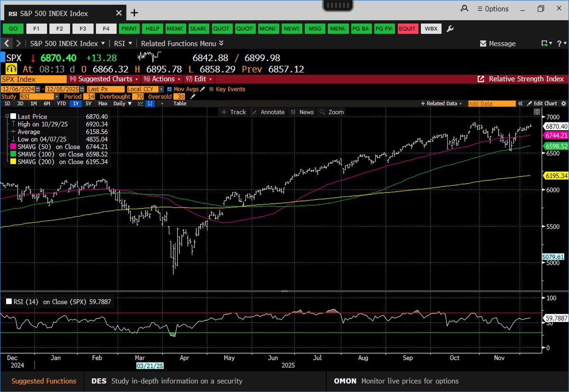Toggle the Mov Avgs checkbox
The image size is (569, 392).
click(170, 89)
